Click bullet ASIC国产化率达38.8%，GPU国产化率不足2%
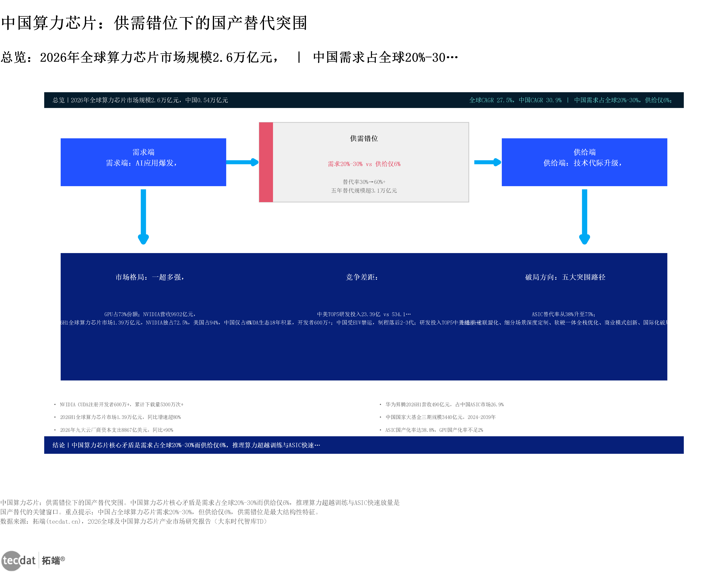Screen dimensions: 728x572 434,430
